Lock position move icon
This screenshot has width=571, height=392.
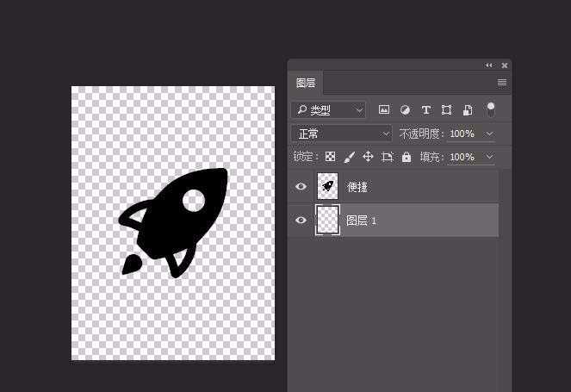tap(368, 157)
